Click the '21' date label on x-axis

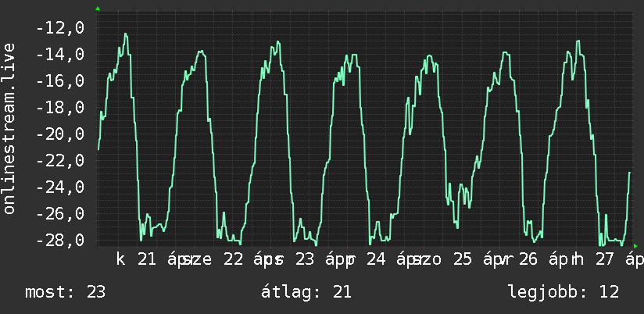(147, 259)
